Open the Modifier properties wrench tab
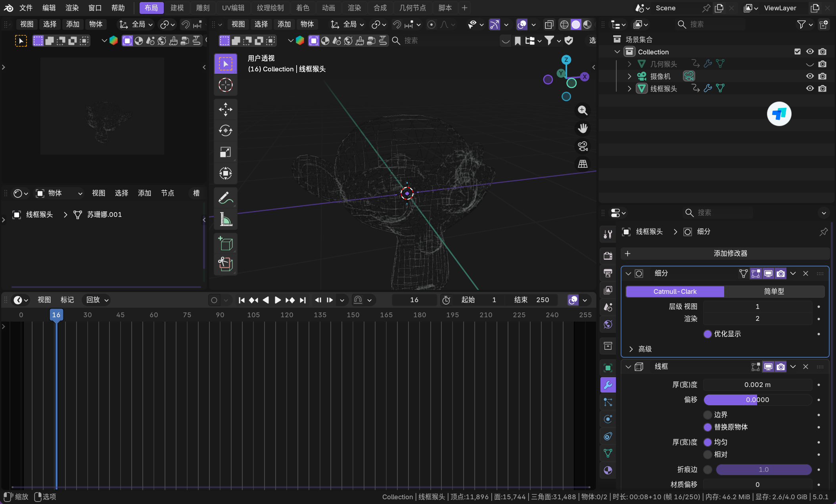The image size is (836, 504). pos(608,385)
